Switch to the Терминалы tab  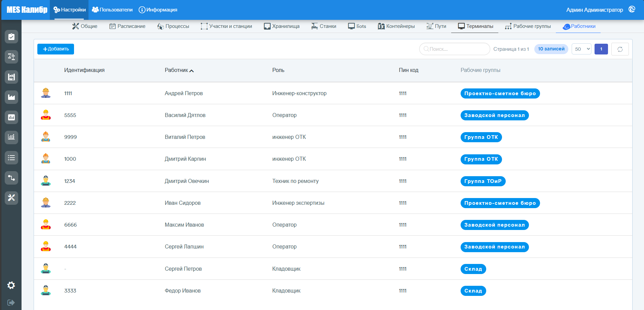475,26
